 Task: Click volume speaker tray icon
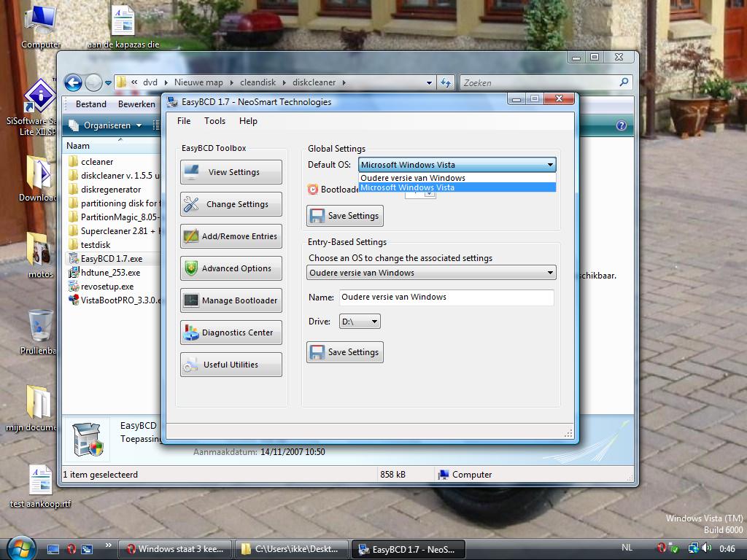pyautogui.click(x=707, y=548)
